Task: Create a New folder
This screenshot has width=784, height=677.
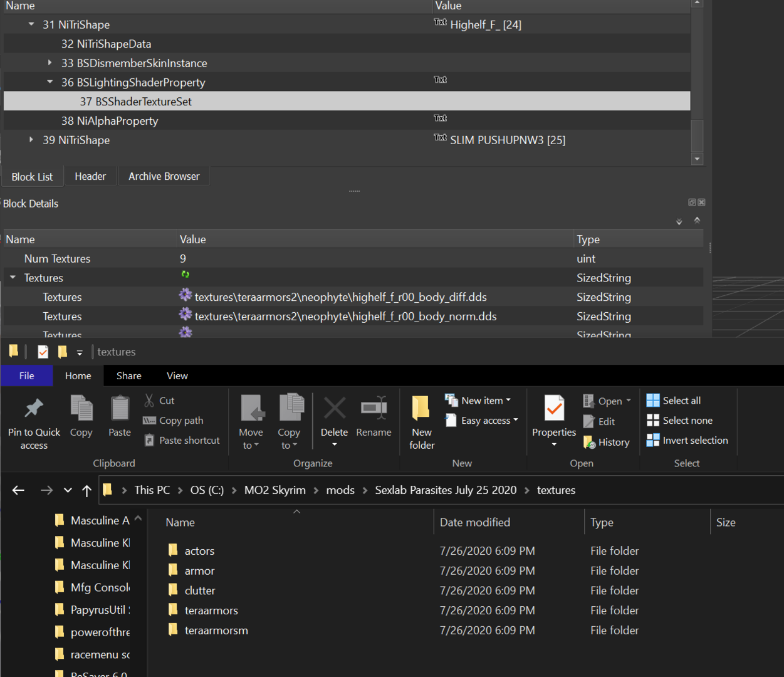Action: [x=422, y=423]
